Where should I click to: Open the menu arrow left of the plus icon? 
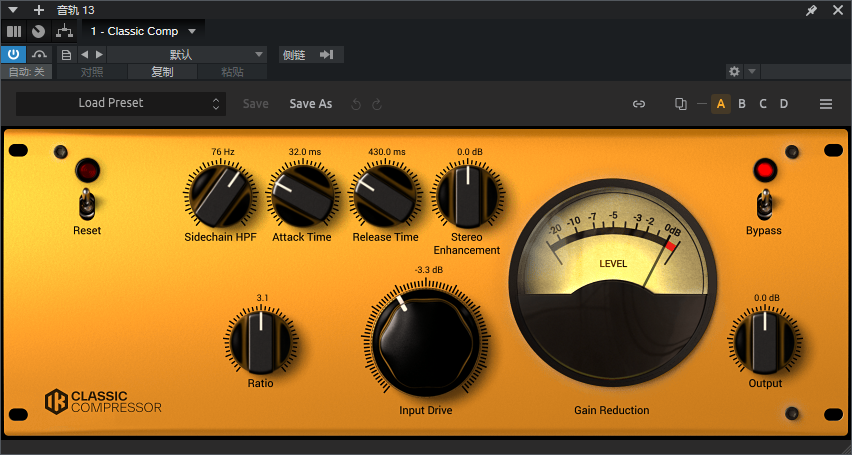(14, 10)
